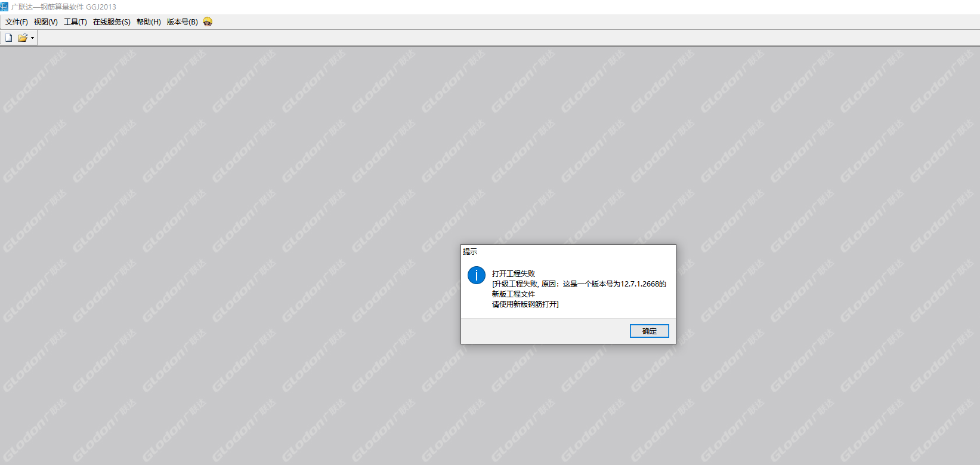Open the 工具(T) menu
The image size is (980, 465).
tap(76, 22)
